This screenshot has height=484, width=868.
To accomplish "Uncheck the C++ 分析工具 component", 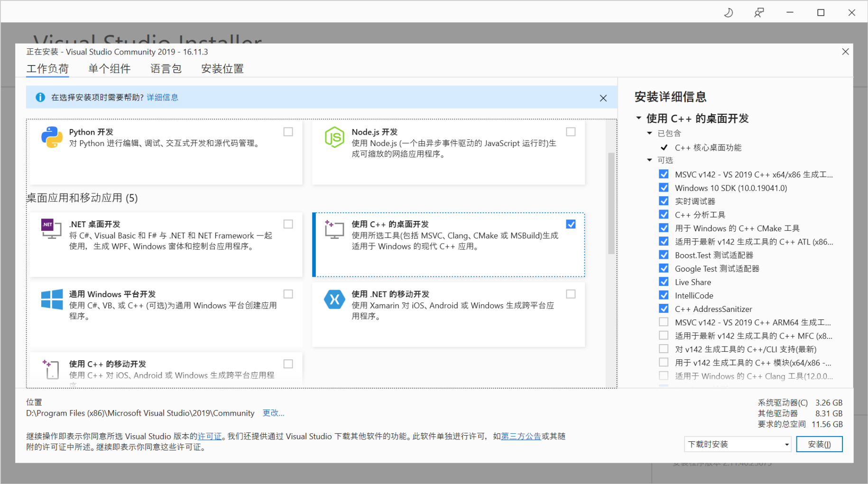I will (664, 214).
